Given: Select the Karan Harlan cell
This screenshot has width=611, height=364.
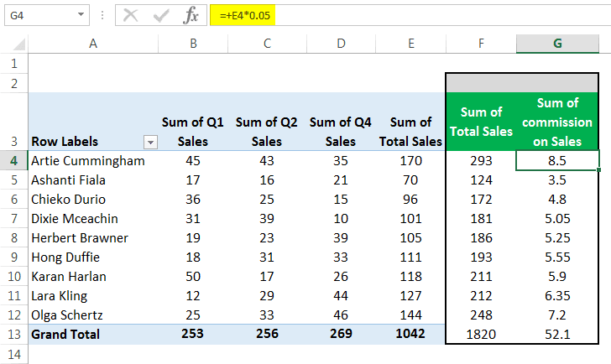Looking at the screenshot, I should click(x=93, y=277).
